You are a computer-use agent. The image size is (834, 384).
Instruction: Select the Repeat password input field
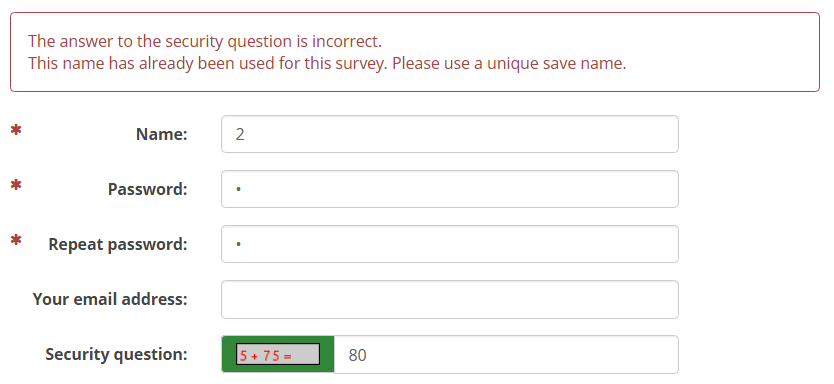pyautogui.click(x=449, y=244)
